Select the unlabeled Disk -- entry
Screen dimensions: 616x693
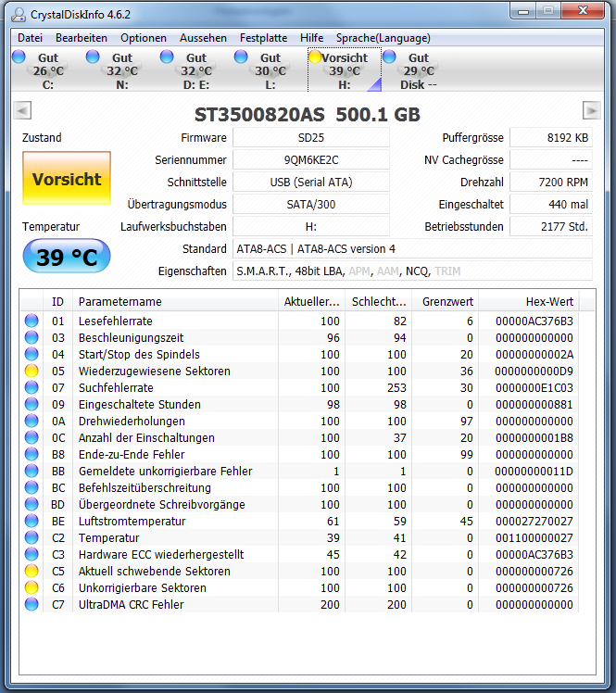(419, 70)
